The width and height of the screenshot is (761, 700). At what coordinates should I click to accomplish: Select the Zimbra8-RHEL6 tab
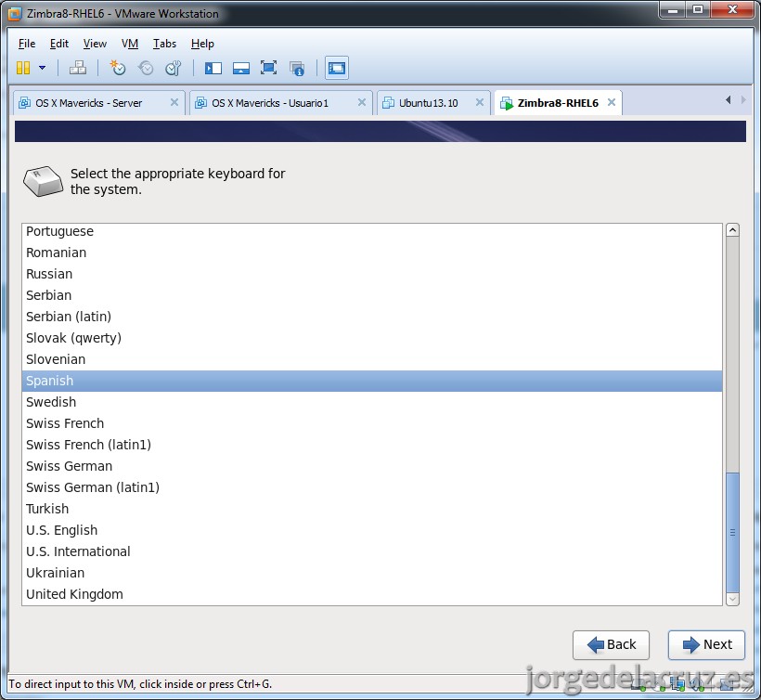click(557, 103)
